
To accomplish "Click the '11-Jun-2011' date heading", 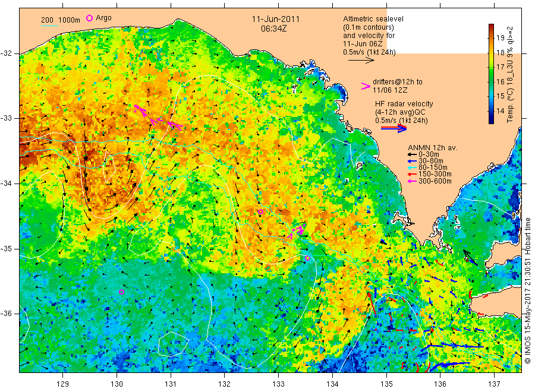I will click(x=276, y=19).
